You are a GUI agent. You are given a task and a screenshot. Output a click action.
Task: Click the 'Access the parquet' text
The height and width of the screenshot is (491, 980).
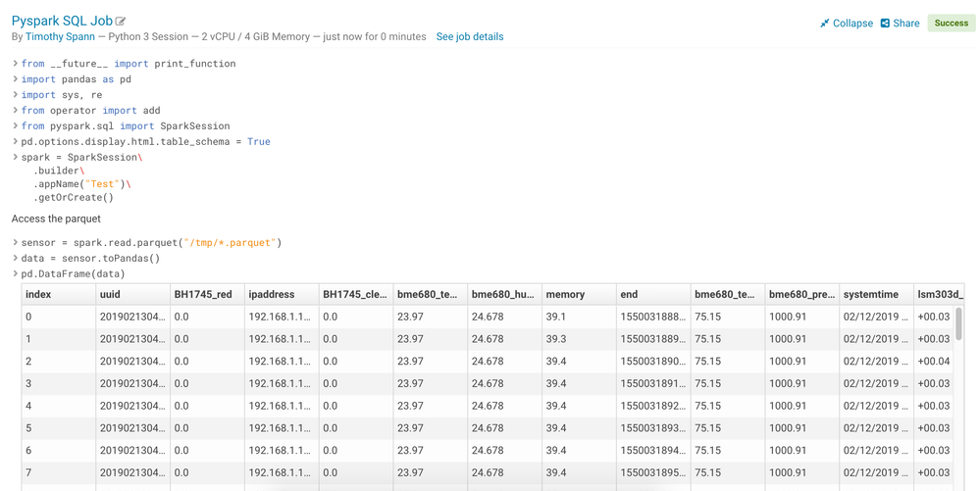coord(56,219)
